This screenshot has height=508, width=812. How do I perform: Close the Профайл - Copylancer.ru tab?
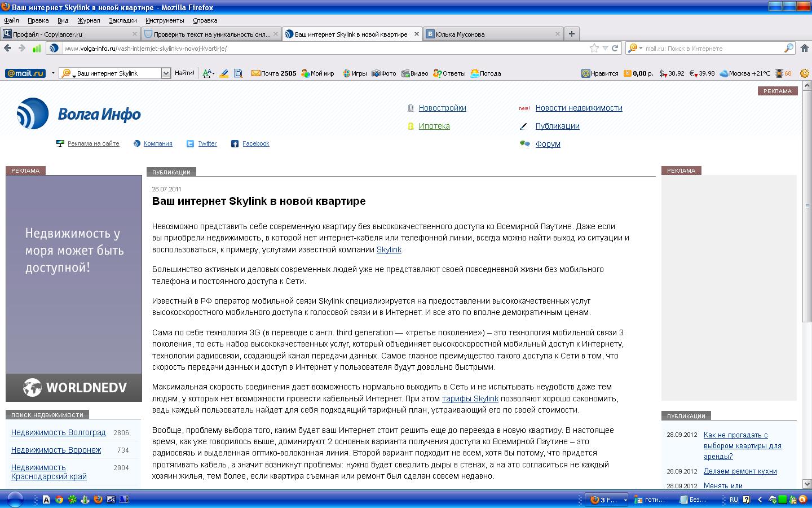point(135,34)
